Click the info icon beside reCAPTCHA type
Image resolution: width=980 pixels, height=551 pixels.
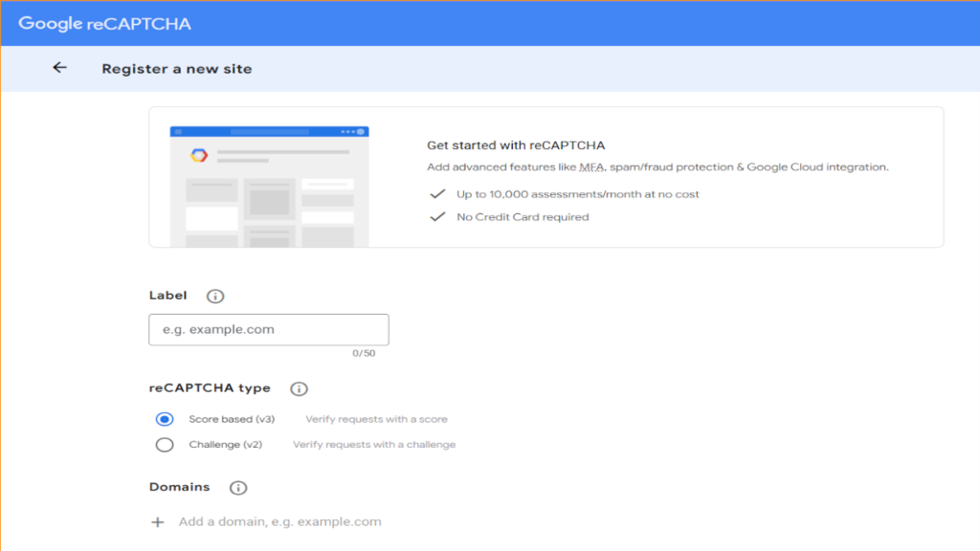[299, 389]
